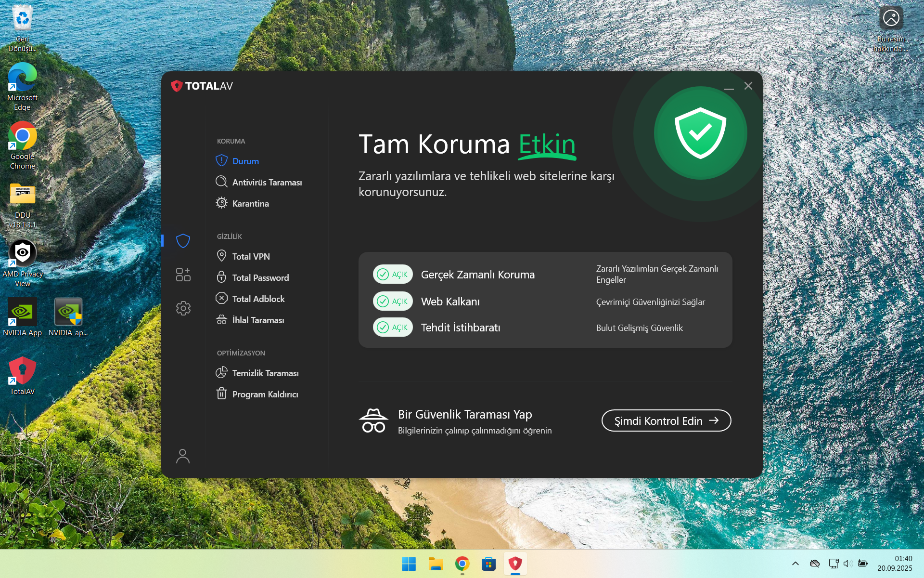Click the Etkin status link
924x578 pixels.
click(x=547, y=144)
